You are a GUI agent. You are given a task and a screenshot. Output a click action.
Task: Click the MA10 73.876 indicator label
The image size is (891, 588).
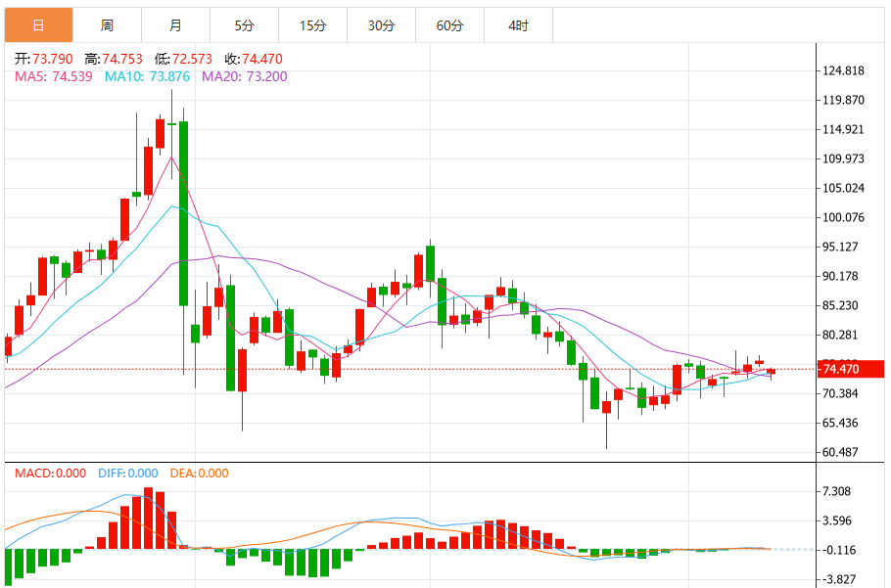tap(147, 76)
